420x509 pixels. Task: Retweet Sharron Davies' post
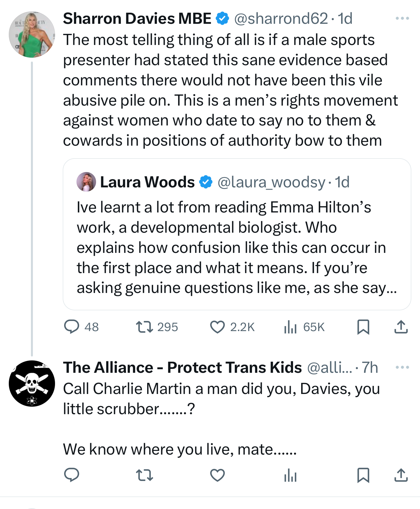click(144, 327)
